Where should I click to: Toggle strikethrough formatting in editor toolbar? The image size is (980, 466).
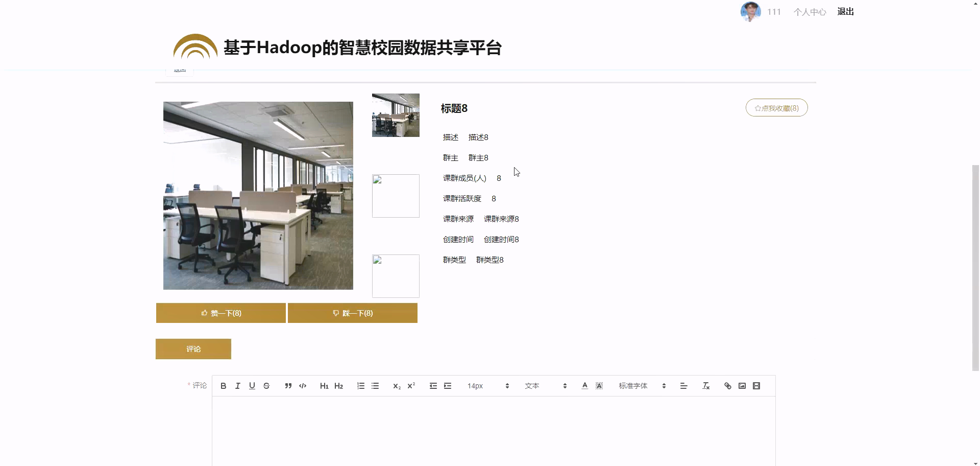[x=266, y=386]
